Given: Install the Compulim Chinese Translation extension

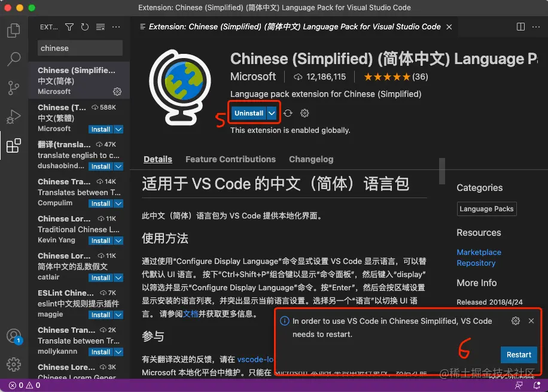Looking at the screenshot, I should point(101,203).
